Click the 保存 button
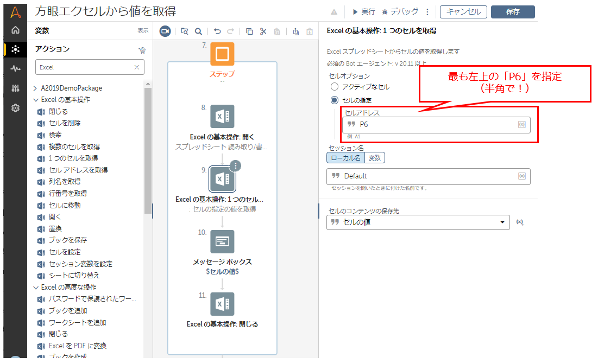Image resolution: width=598 pixels, height=364 pixels. coord(513,12)
